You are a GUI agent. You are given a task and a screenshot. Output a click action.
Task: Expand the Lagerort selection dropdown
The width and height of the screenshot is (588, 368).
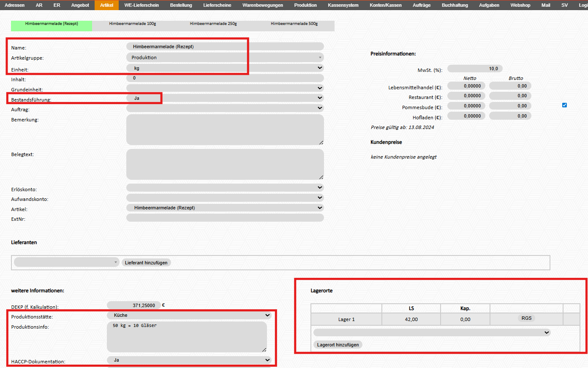(432, 333)
